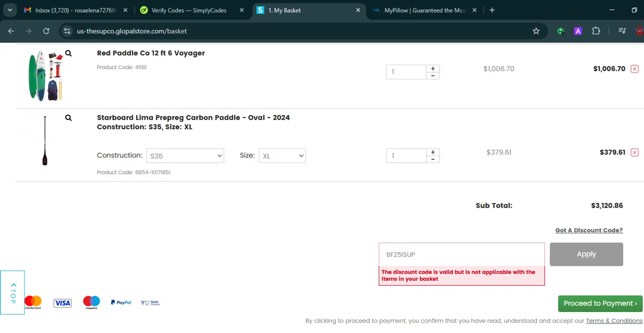Open the green circular extension icon
Image resolution: width=644 pixels, height=333 pixels.
coord(561,31)
